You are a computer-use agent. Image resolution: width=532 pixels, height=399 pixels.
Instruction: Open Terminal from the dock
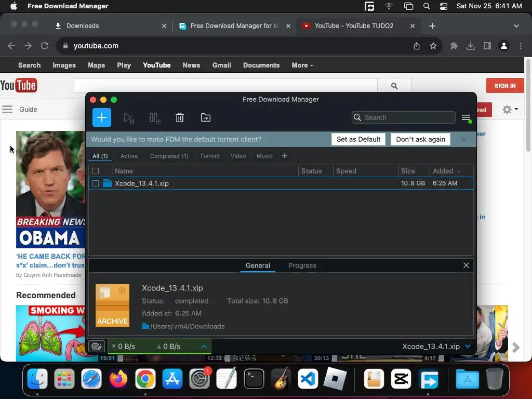click(254, 379)
